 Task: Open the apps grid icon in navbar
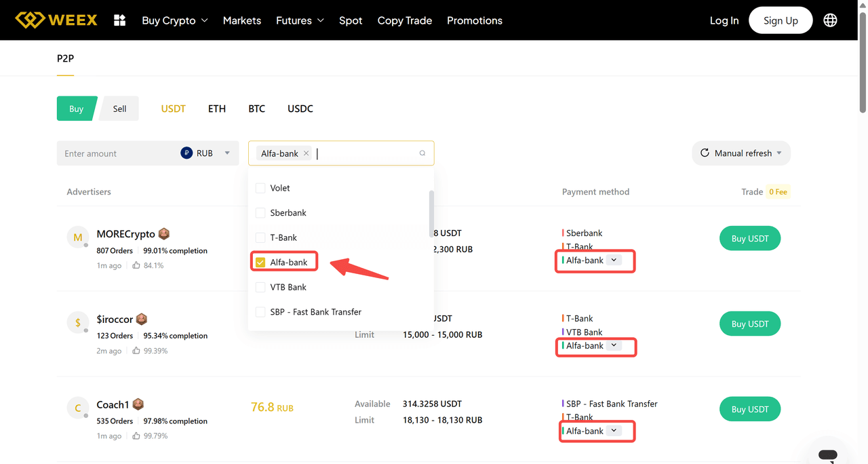pyautogui.click(x=120, y=20)
